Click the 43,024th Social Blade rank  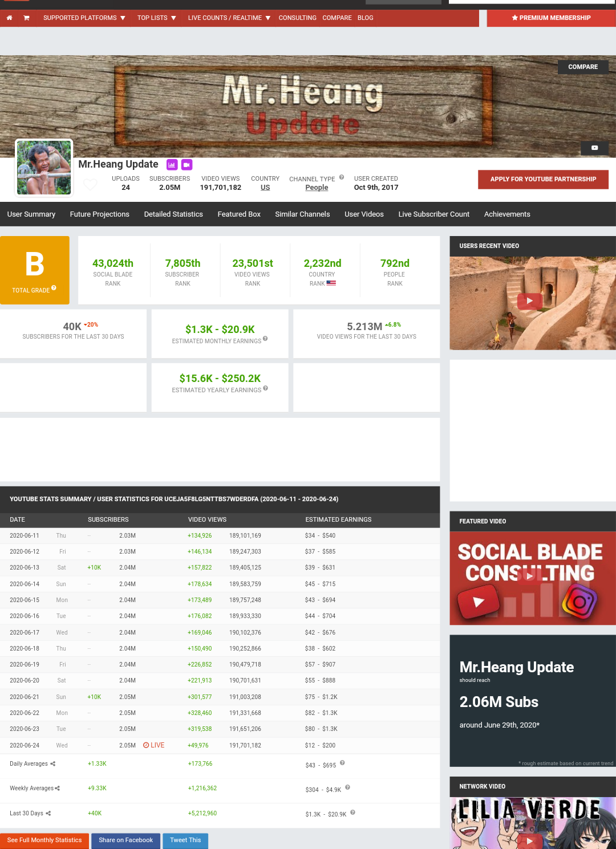pyautogui.click(x=113, y=263)
